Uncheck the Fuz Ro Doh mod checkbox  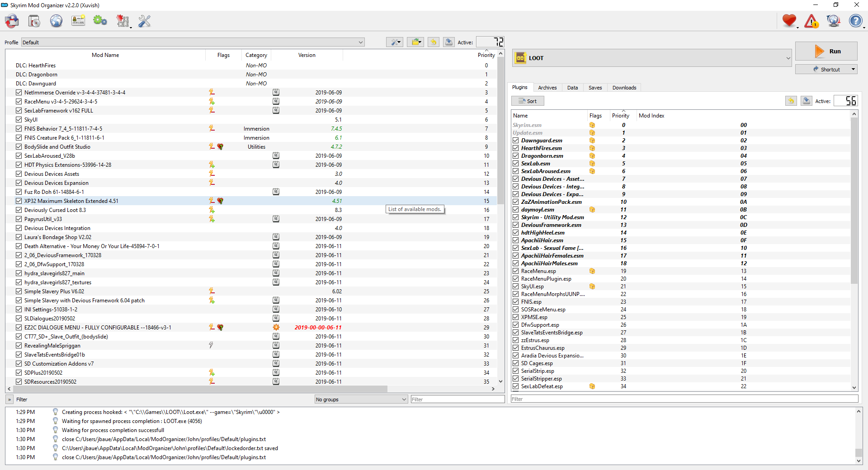[19, 192]
